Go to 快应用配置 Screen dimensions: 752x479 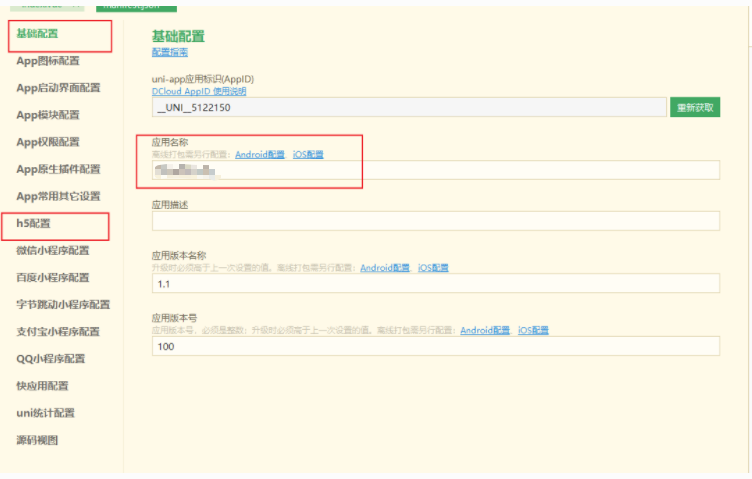click(x=43, y=386)
